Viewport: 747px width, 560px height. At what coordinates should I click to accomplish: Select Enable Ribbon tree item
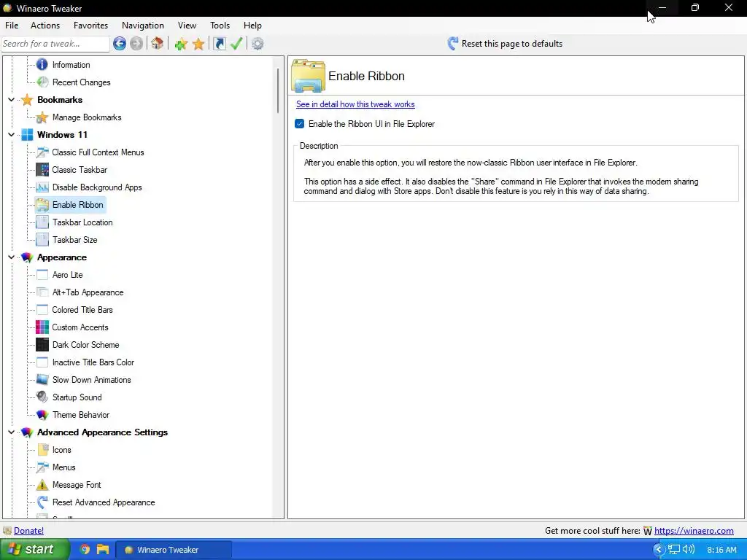point(77,205)
